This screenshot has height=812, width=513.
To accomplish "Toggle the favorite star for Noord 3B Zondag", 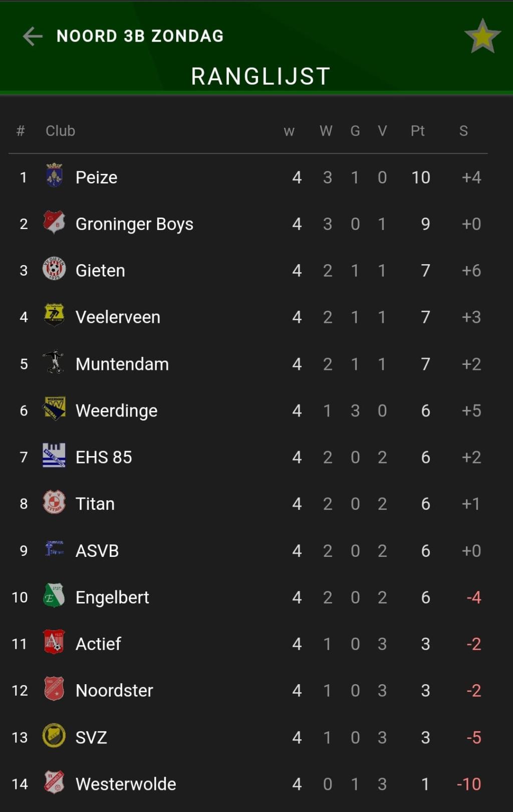I will 482,36.
